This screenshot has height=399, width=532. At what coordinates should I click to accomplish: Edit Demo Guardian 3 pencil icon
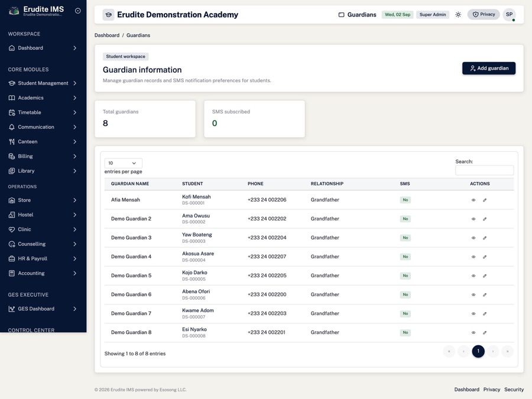(x=485, y=238)
